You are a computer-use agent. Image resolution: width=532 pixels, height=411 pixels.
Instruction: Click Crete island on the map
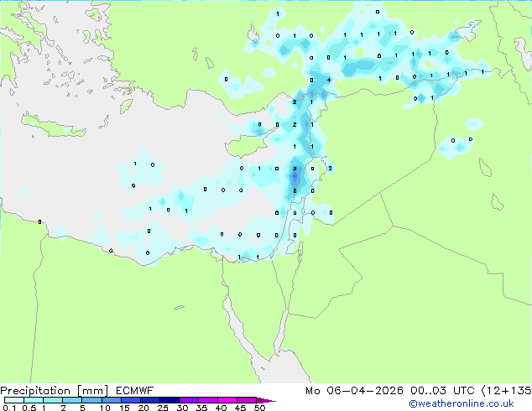coord(53,126)
